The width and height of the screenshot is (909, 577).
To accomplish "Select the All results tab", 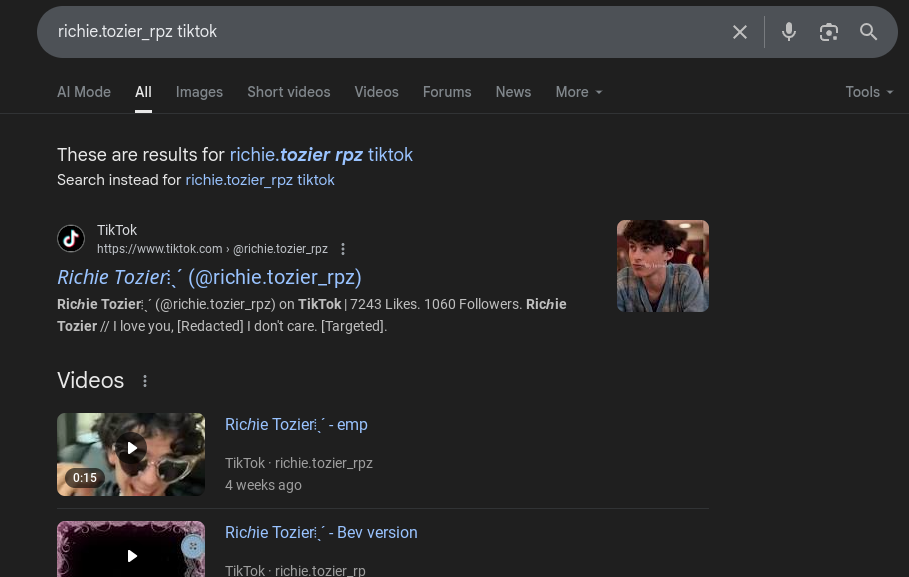I will coord(143,92).
